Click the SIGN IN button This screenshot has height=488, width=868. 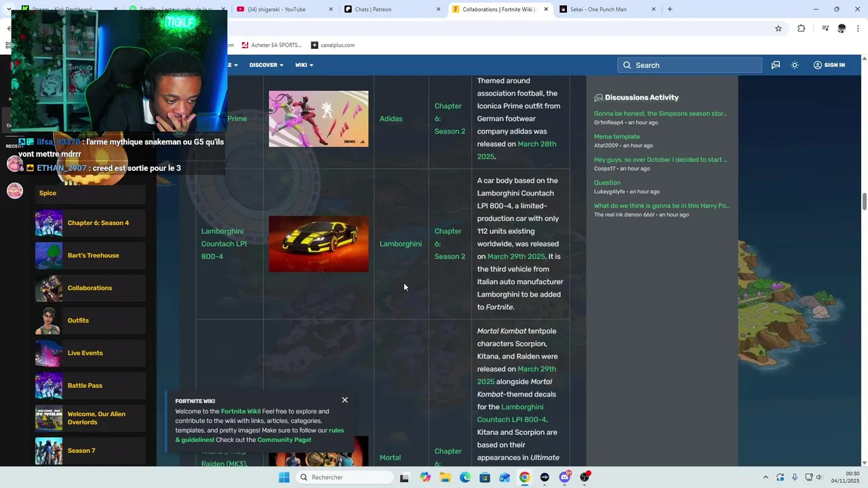click(829, 65)
